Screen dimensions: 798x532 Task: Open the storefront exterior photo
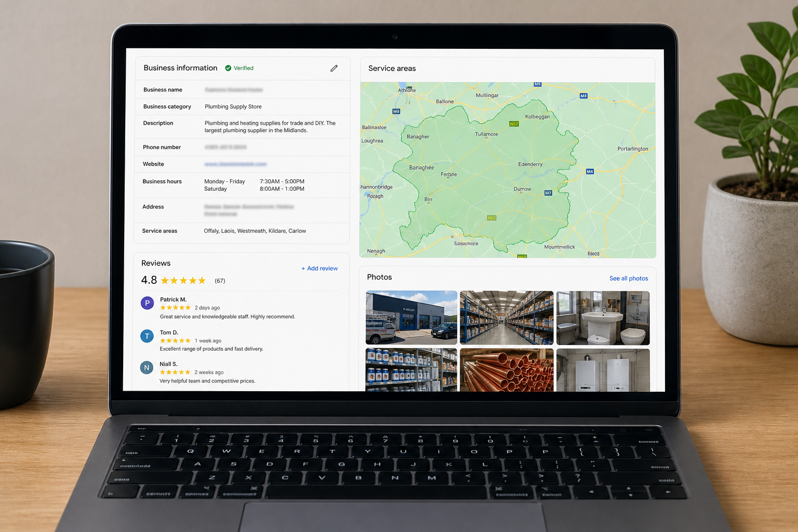click(411, 317)
